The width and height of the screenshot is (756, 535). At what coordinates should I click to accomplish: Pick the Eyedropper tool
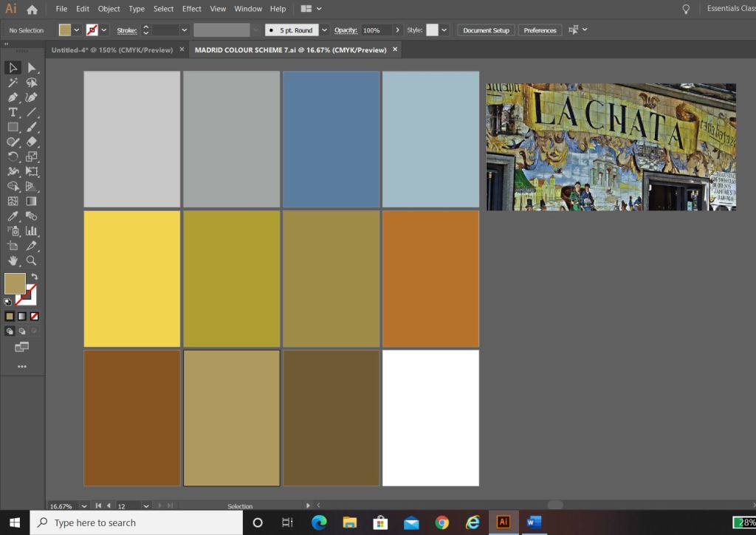coord(13,216)
